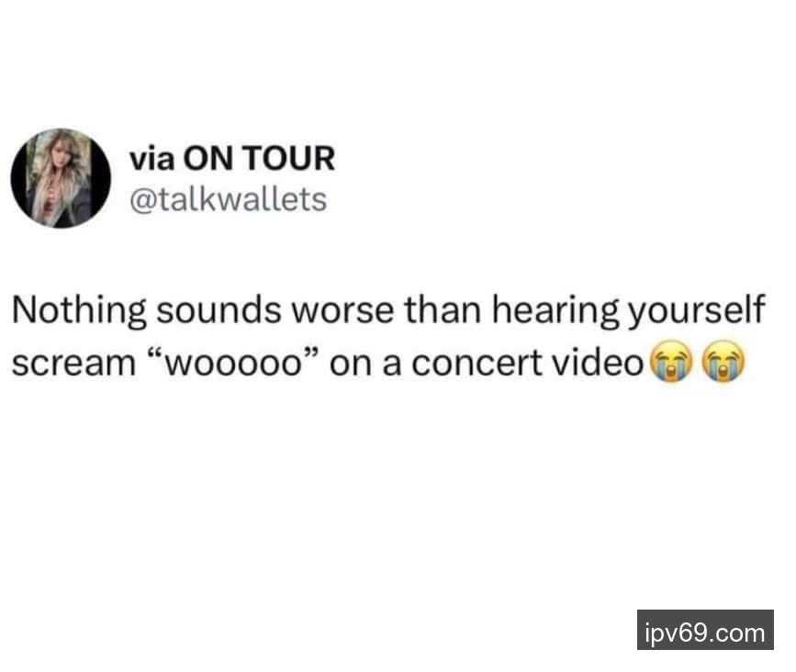Click the second crying face emoji
This screenshot has width=796, height=672.
[723, 362]
